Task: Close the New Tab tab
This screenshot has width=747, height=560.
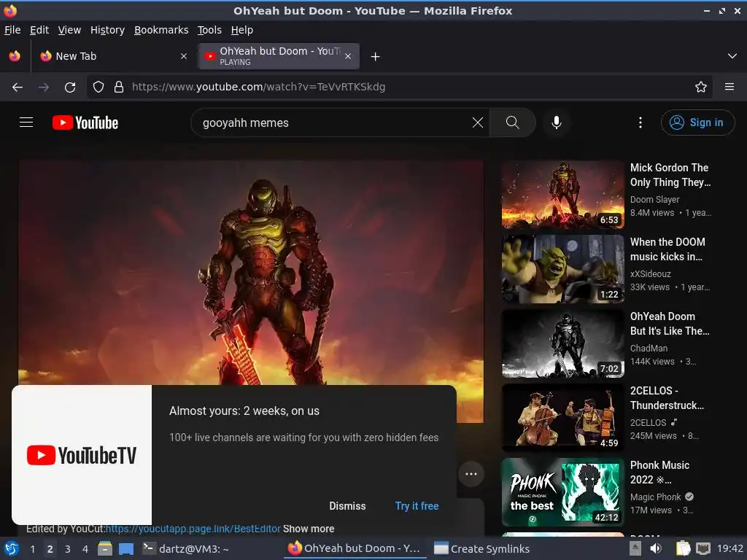Action: 183,56
